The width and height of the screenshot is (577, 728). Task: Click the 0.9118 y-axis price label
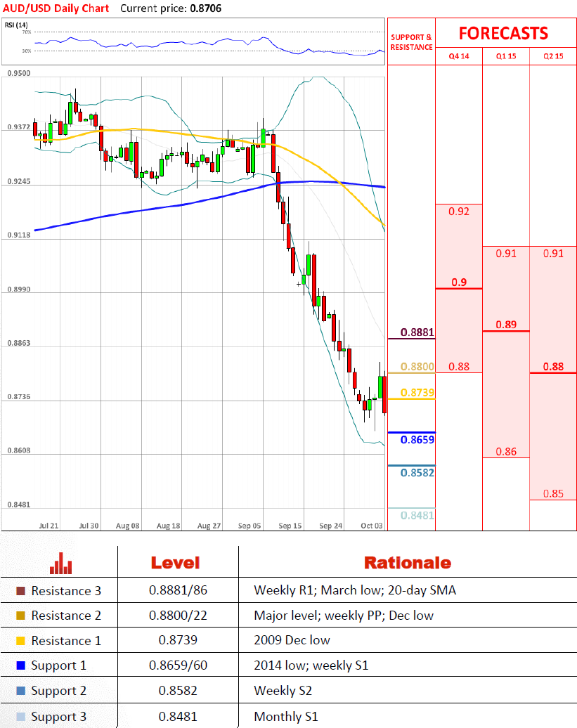18,235
